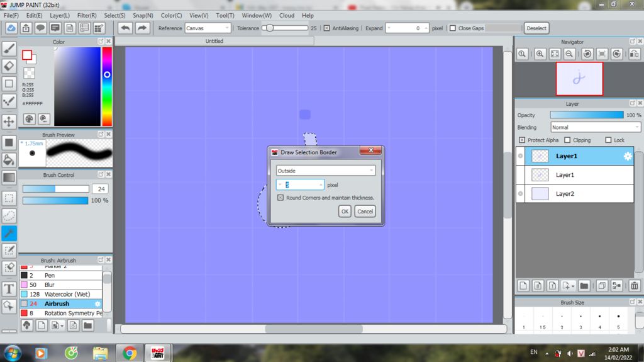Screen dimensions: 644x362
Task: Select the Airbrush brush row
Action: pos(61,303)
